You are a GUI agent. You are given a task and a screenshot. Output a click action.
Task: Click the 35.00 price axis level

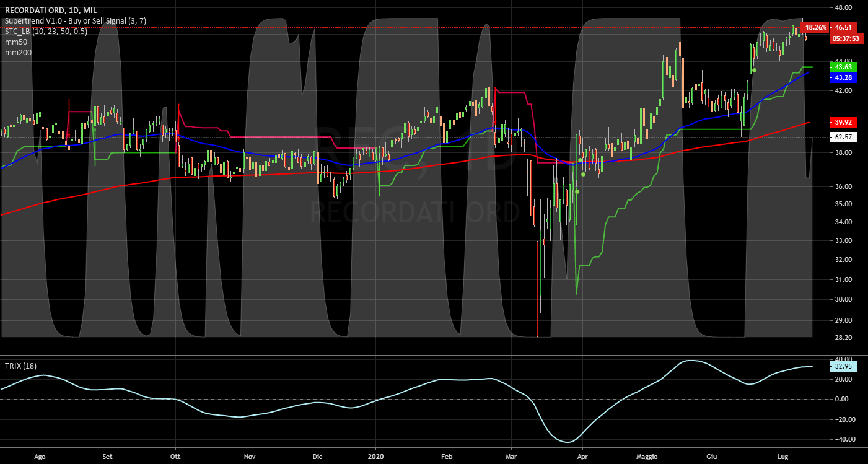(843, 204)
